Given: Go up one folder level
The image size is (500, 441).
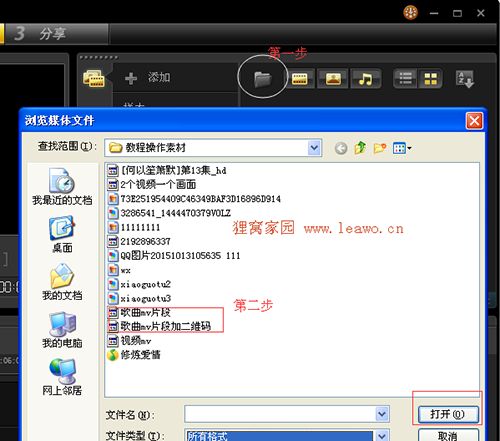Looking at the screenshot, I should [x=360, y=148].
